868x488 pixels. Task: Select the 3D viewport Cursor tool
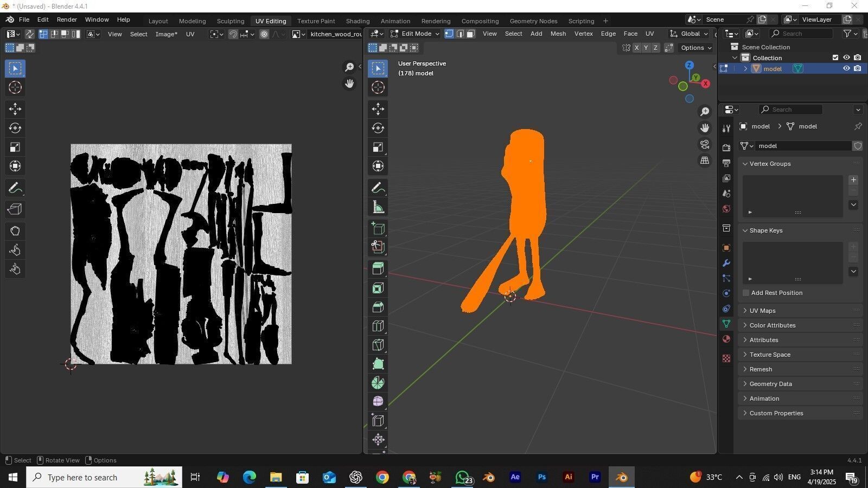378,87
